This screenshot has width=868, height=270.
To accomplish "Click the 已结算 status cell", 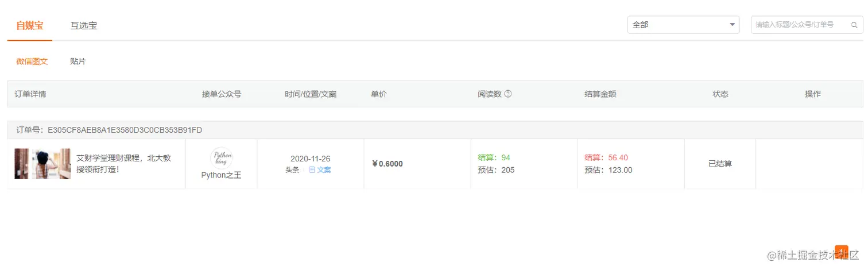I will (x=720, y=164).
